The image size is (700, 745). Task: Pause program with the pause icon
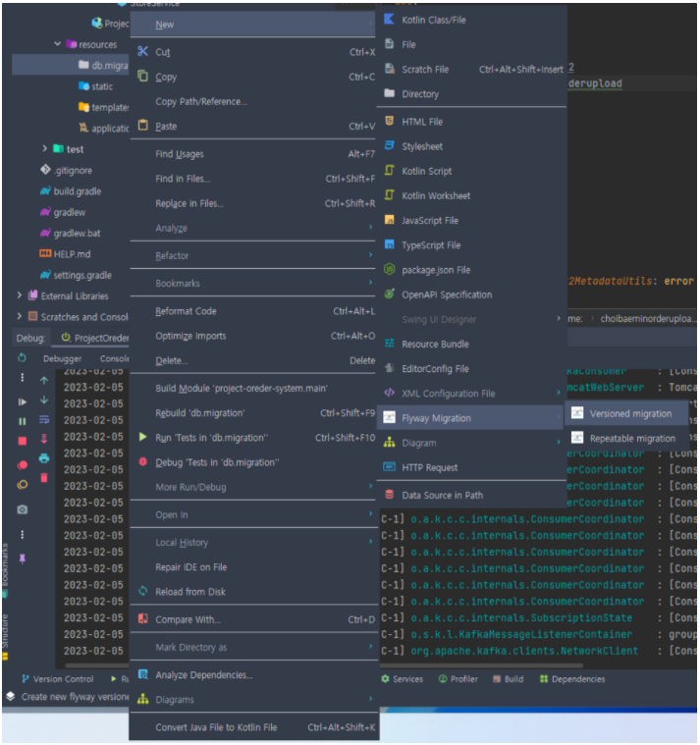[23, 421]
